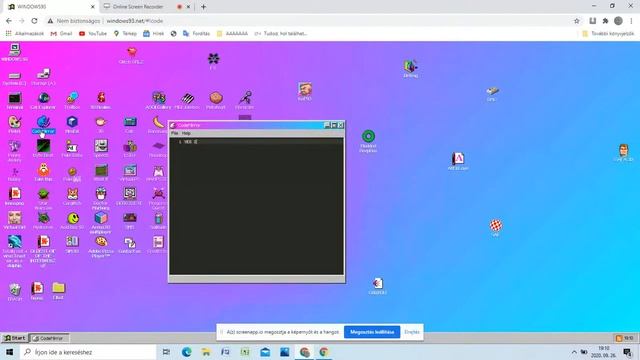Image resolution: width=640 pixels, height=360 pixels.
Task: Open the pink letter A book icon
Action: (x=458, y=161)
